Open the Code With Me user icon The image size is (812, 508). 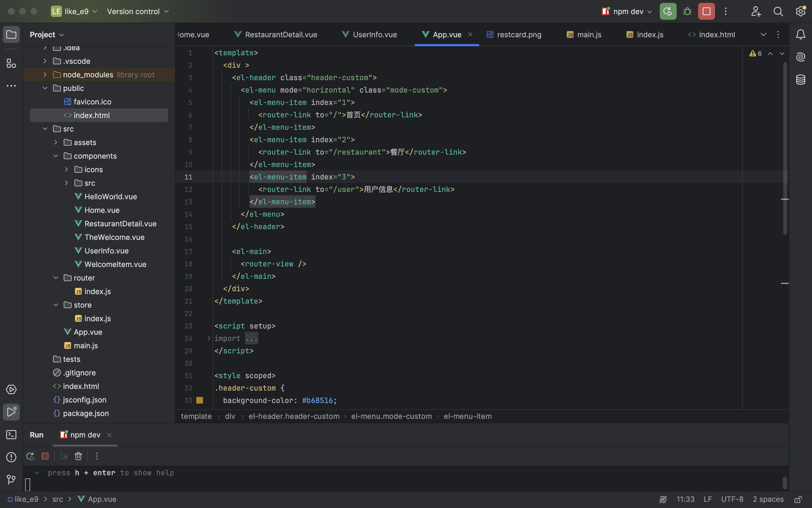click(x=756, y=11)
